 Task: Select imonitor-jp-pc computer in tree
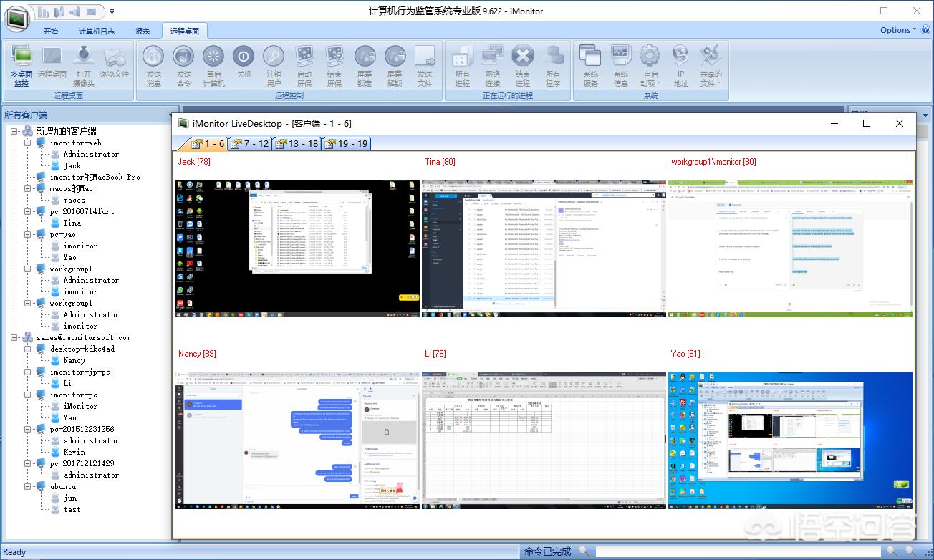click(80, 372)
